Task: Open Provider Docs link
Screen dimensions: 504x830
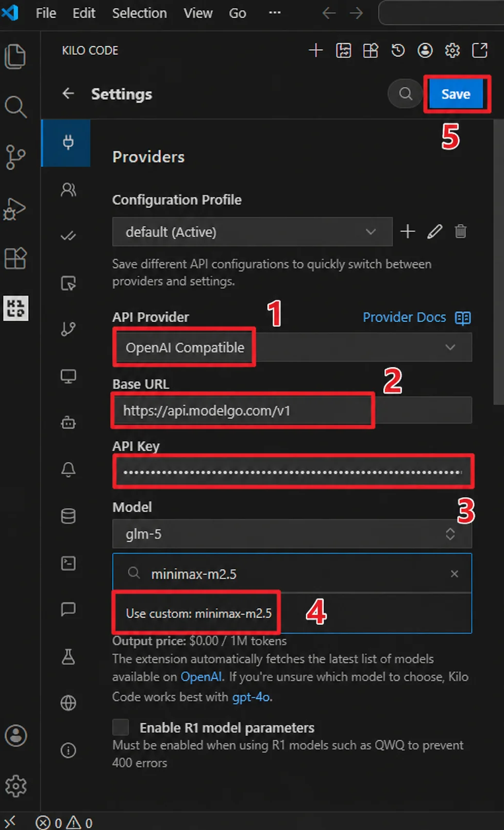Action: pos(416,317)
